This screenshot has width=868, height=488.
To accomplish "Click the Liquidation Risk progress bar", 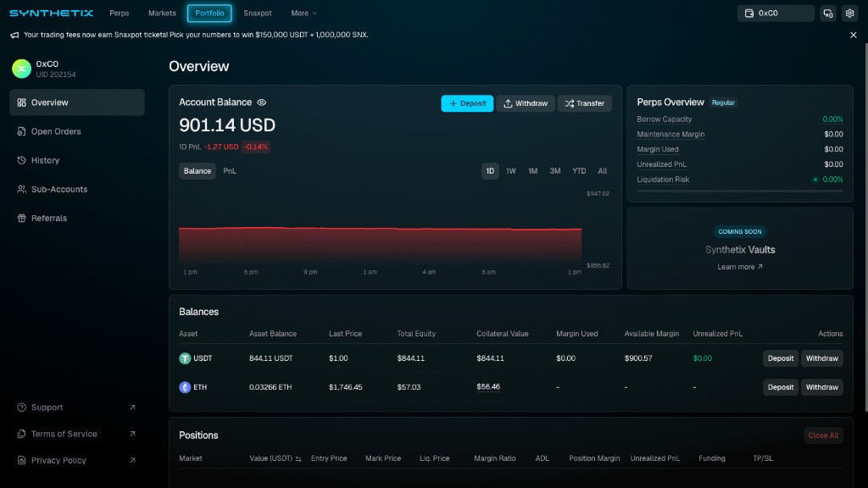I will click(x=739, y=191).
